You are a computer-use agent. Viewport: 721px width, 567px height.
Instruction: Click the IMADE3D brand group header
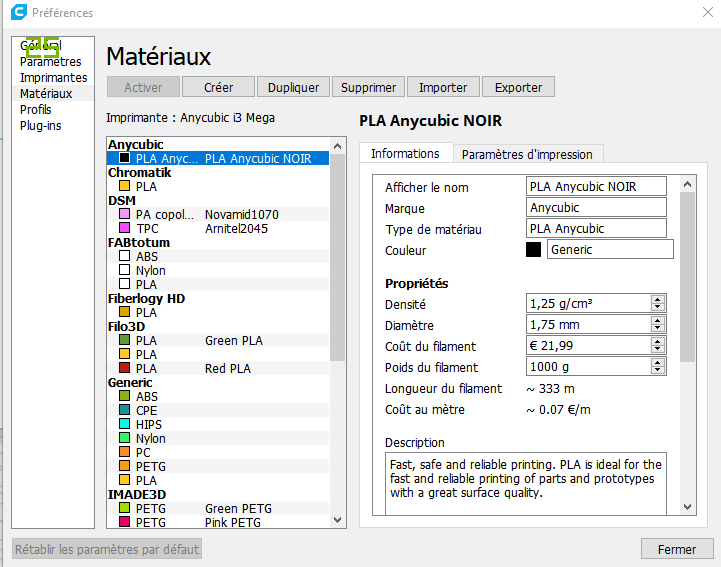137,494
